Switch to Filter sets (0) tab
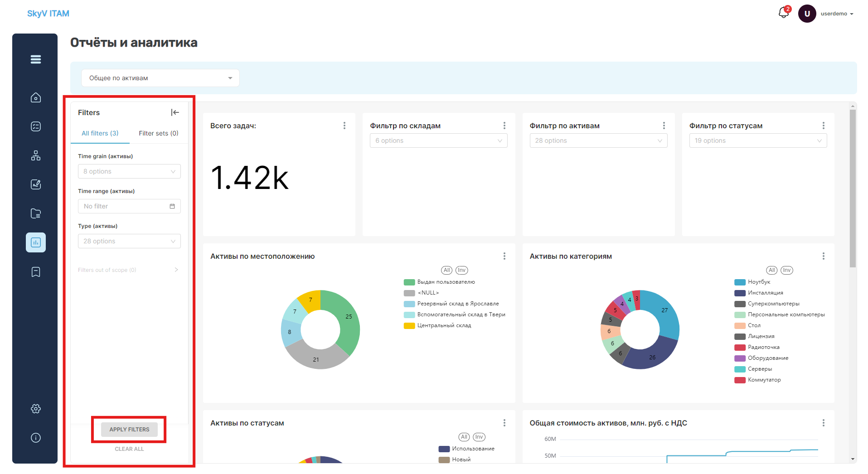The width and height of the screenshot is (868, 474). click(x=159, y=133)
